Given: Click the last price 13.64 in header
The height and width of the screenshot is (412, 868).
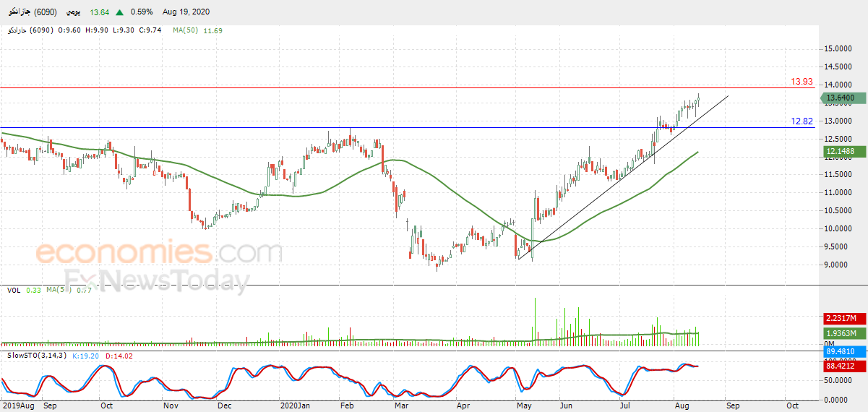Looking at the screenshot, I should pos(100,12).
